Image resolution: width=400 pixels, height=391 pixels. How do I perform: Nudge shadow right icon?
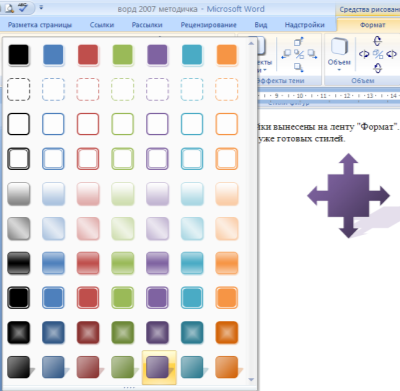click(312, 54)
